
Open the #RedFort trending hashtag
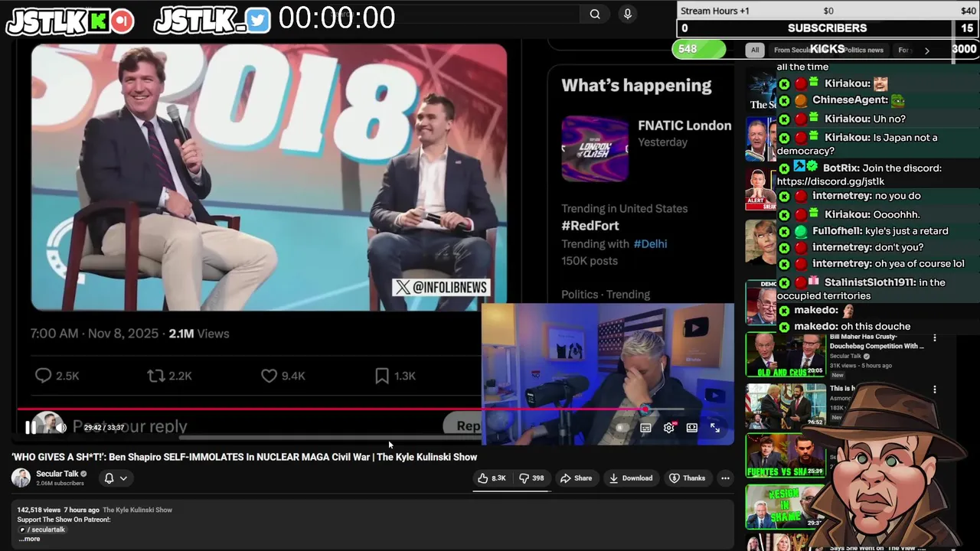(x=590, y=226)
